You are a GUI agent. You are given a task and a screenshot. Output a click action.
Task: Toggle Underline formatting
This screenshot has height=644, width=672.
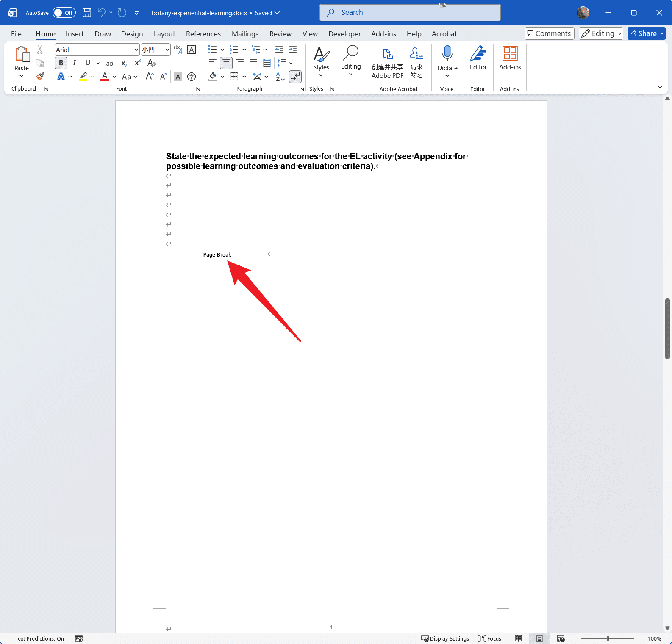88,63
